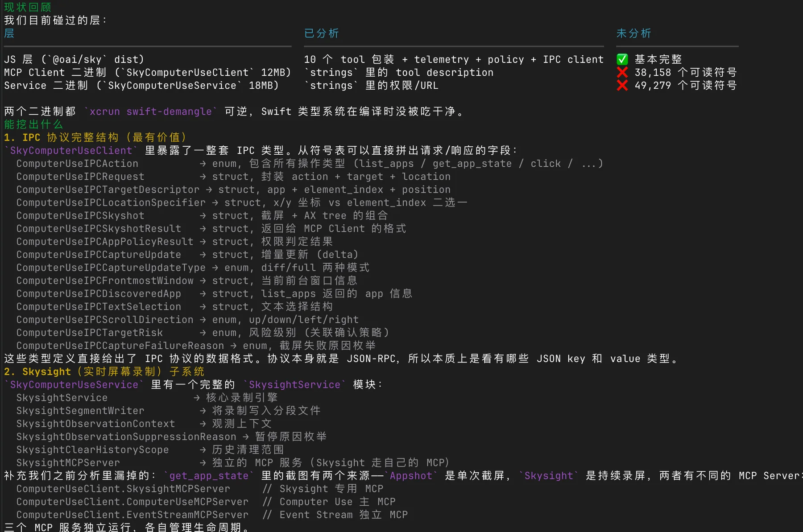The width and height of the screenshot is (803, 532).
Task: Click the line ComputerUseIPCFrontmostWindow
Action: pyautogui.click(x=187, y=280)
